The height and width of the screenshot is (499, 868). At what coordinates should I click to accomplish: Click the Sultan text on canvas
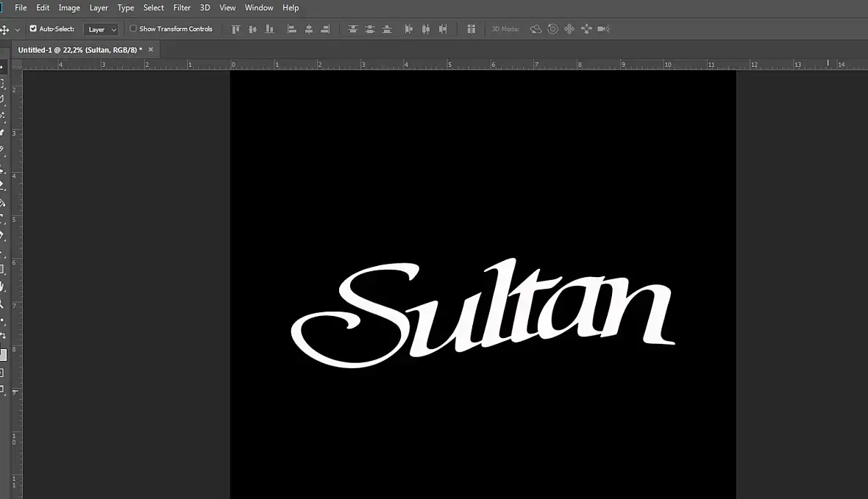point(483,312)
